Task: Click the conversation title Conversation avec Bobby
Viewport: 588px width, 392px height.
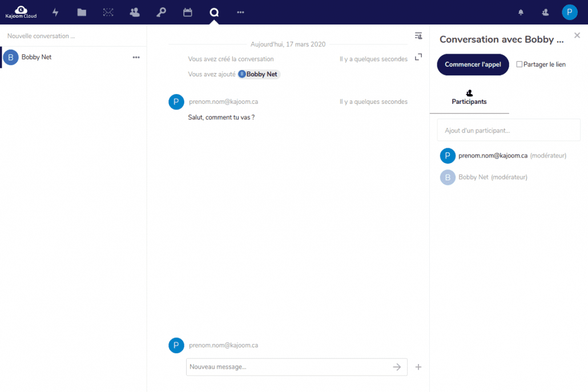Action: pos(501,40)
